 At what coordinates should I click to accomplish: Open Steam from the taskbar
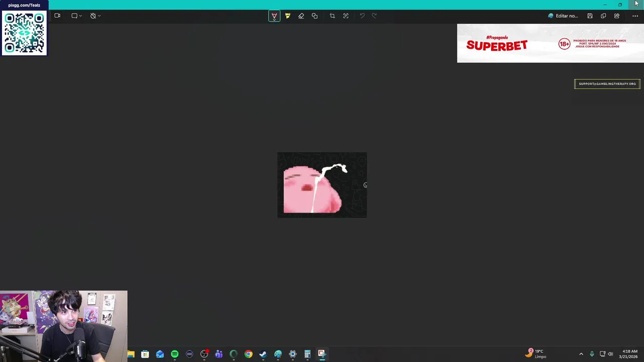point(263,354)
